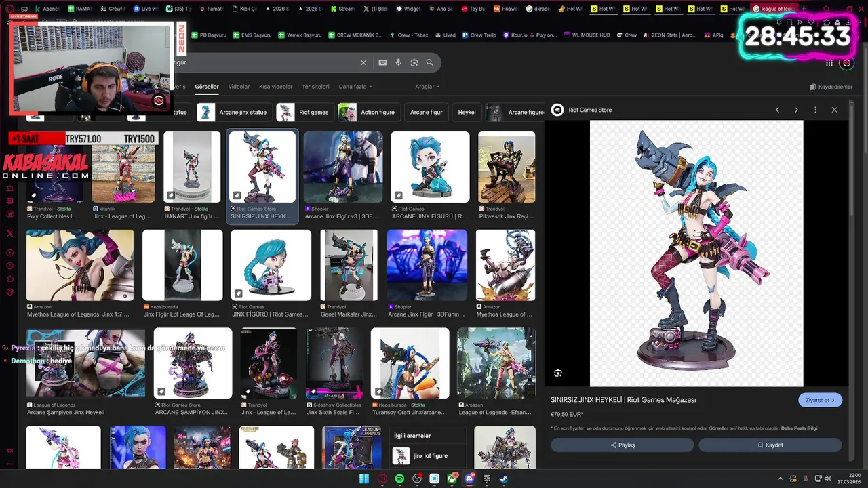Switch to the Stream browser tab
868x488 pixels.
(x=342, y=9)
